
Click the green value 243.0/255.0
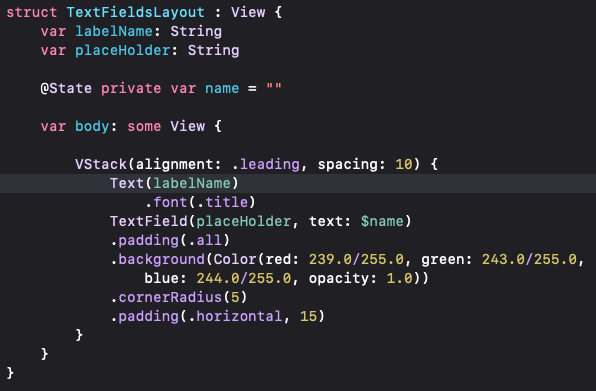529,260
